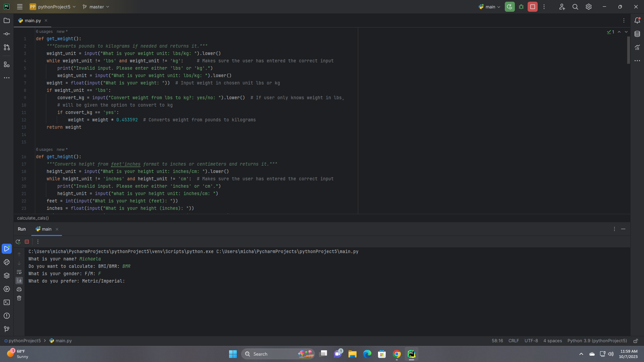This screenshot has width=644, height=362.
Task: Open the master branch dropdown
Action: (x=97, y=7)
